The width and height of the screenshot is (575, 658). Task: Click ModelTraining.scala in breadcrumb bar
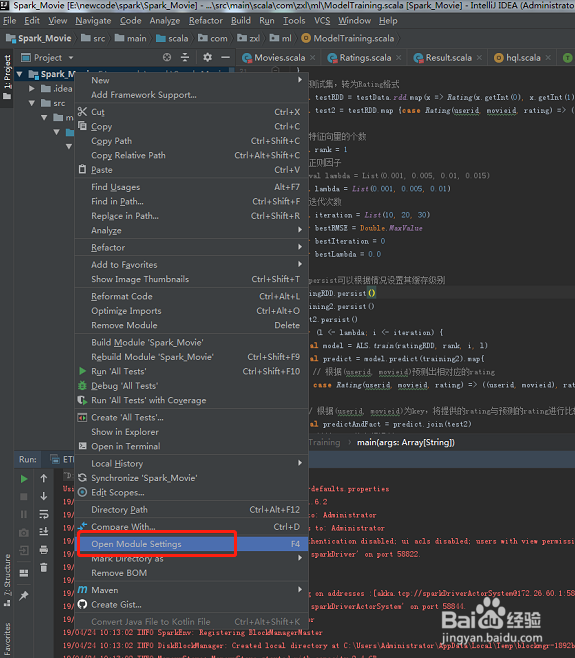348,39
